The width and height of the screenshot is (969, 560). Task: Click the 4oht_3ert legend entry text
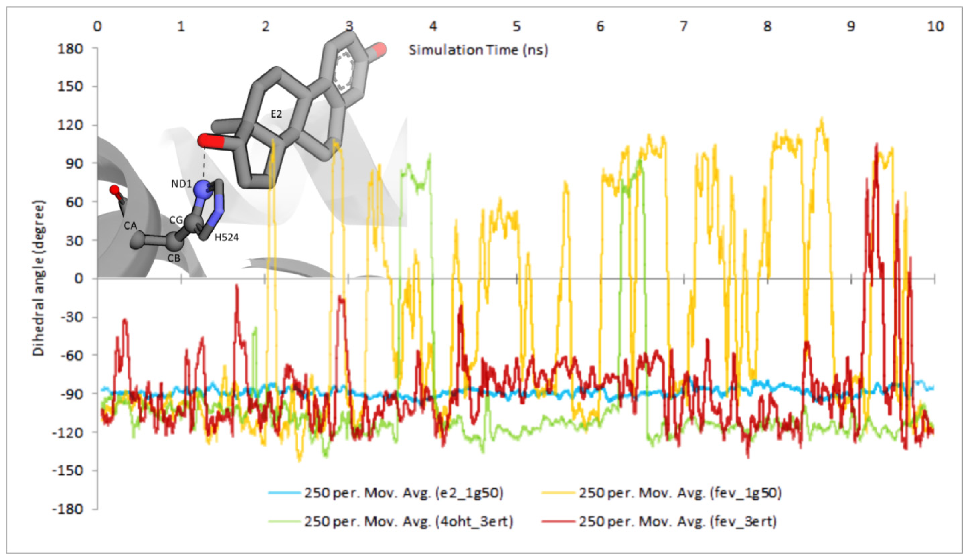pyautogui.click(x=409, y=522)
